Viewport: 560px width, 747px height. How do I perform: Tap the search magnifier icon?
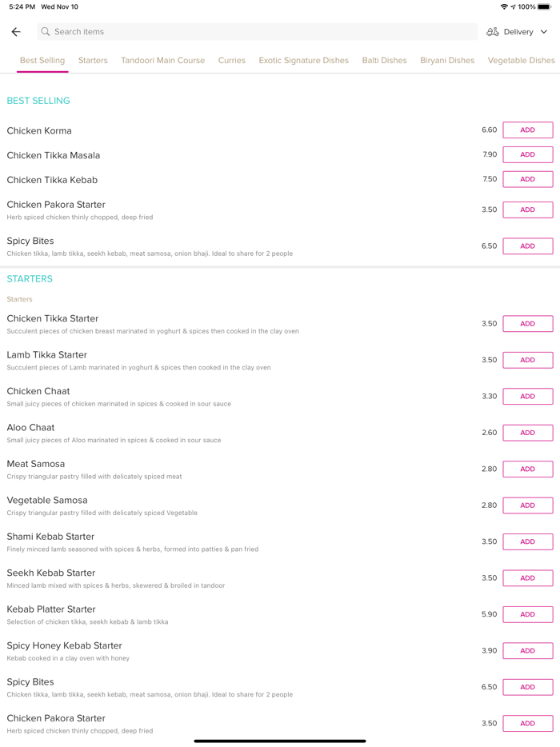coord(46,32)
